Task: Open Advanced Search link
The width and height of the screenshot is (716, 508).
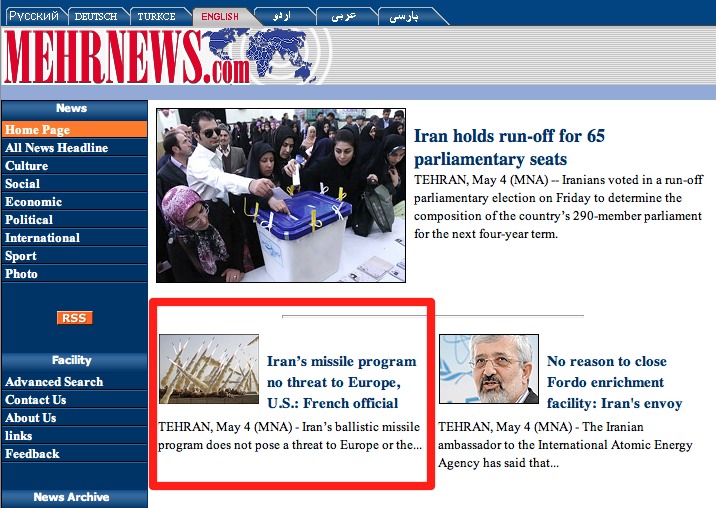Action: tap(74, 381)
